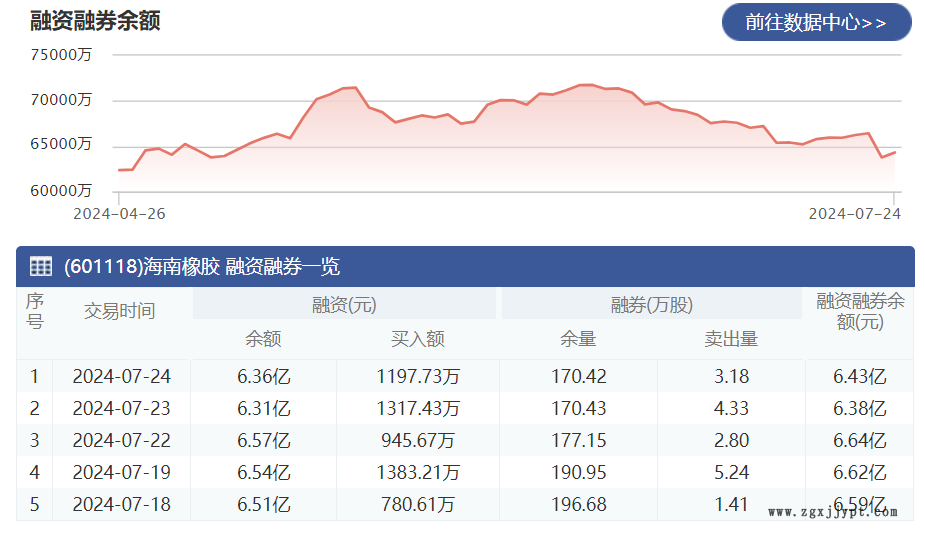925x534 pixels.
Task: Click the 卖出量 sub-header
Action: pos(731,339)
